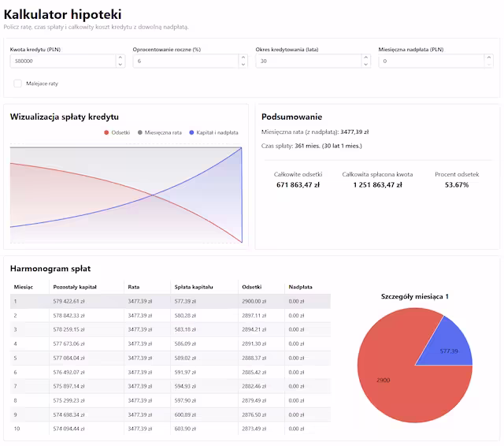Increase Okres kredytowania with the up arrow
The width and height of the screenshot is (504, 446).
click(x=365, y=58)
